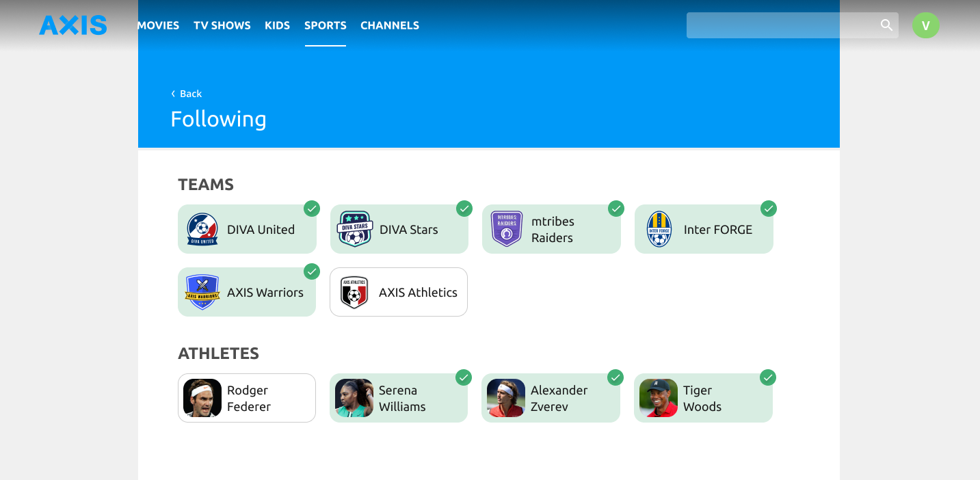Select the KIDS navigation link
The height and width of the screenshot is (480, 980).
pyautogui.click(x=278, y=25)
